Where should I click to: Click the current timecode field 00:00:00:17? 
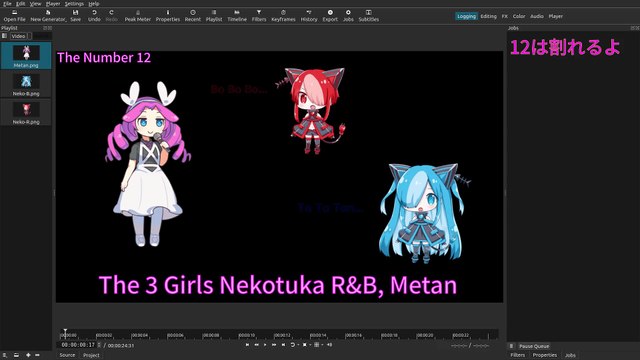(78, 345)
